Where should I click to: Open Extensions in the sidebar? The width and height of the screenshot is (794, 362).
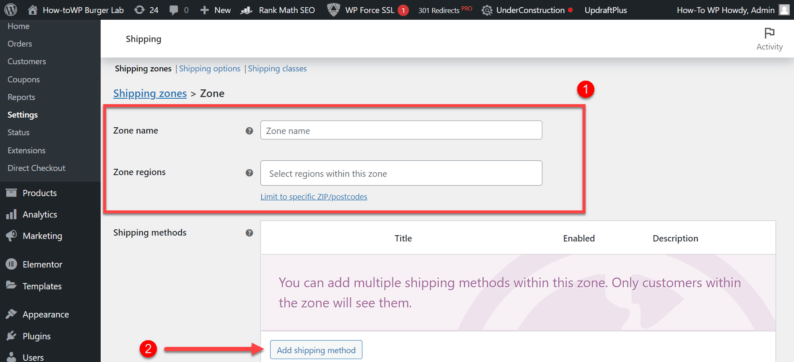pos(26,150)
